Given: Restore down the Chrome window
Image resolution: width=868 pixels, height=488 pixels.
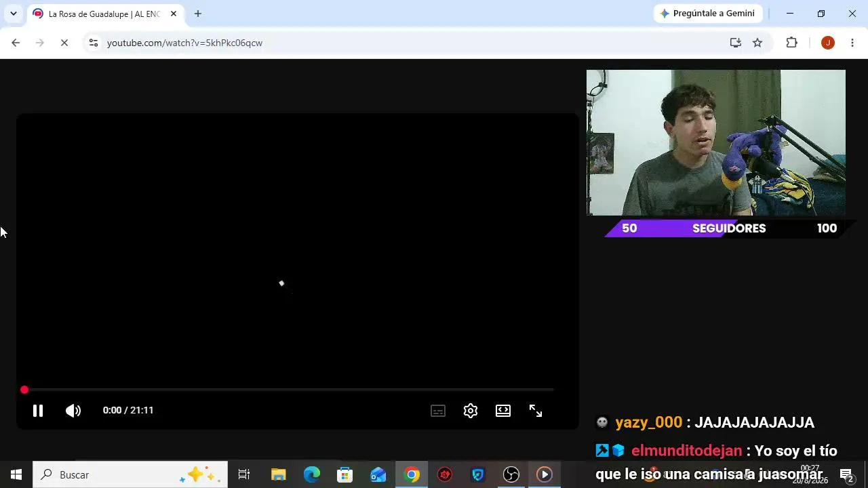Looking at the screenshot, I should click(821, 14).
